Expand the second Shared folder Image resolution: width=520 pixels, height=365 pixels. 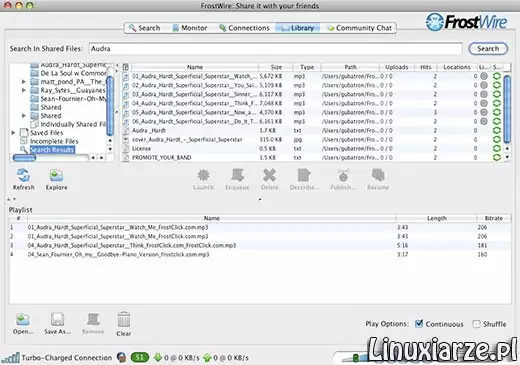pos(24,116)
